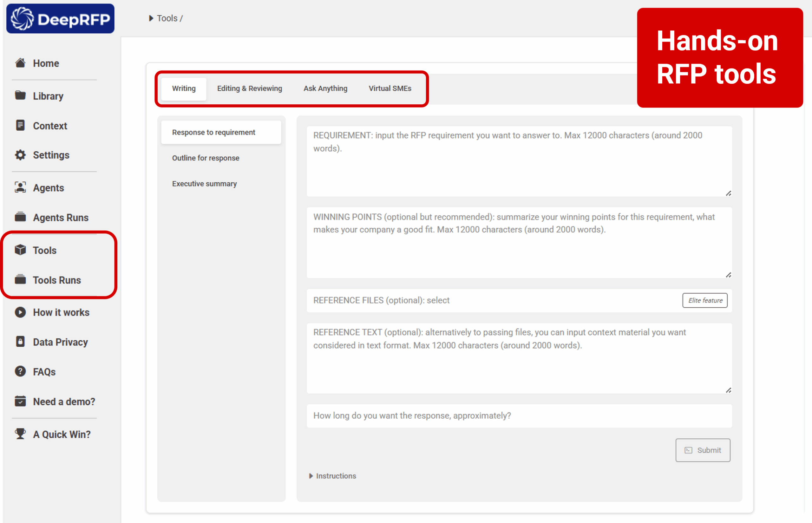
Task: Open the Virtual SMEs tab
Action: pyautogui.click(x=390, y=88)
